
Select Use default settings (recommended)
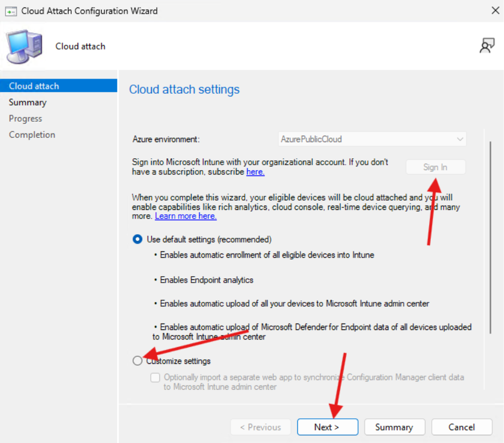tap(137, 239)
